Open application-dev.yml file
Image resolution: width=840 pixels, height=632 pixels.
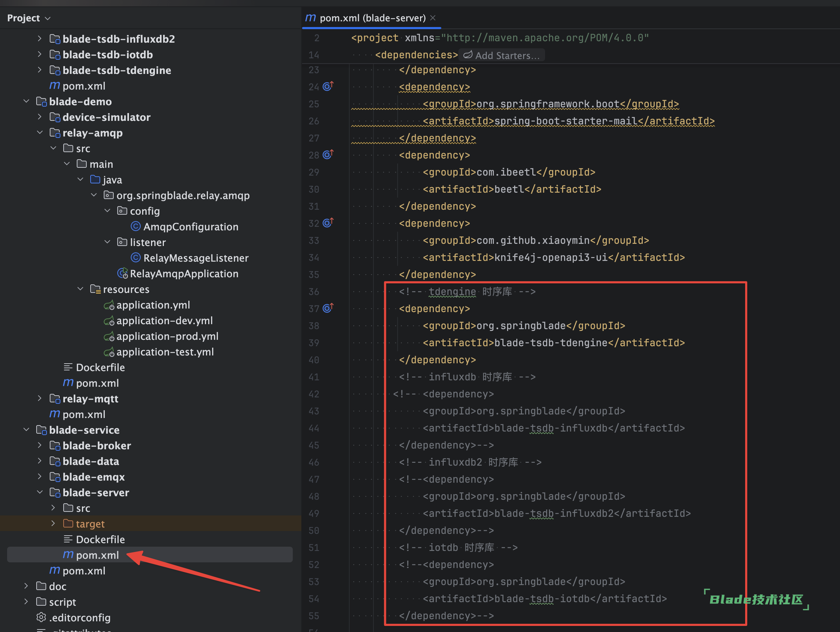158,321
